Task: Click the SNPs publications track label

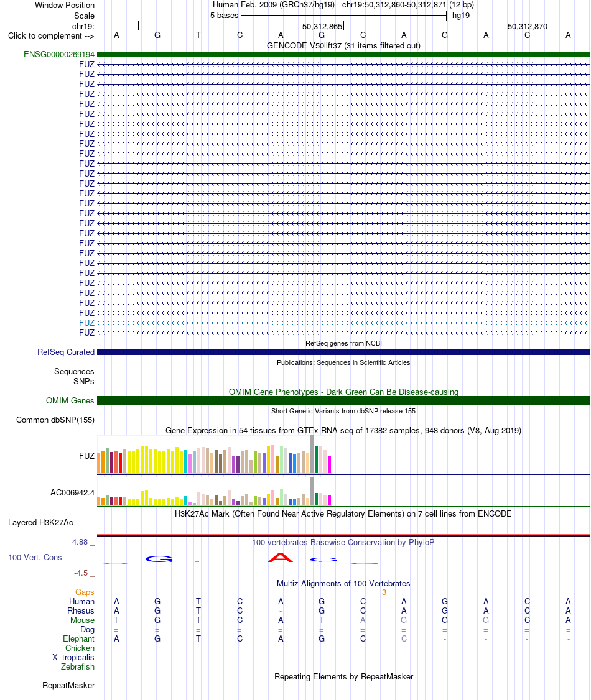Action: 83,381
